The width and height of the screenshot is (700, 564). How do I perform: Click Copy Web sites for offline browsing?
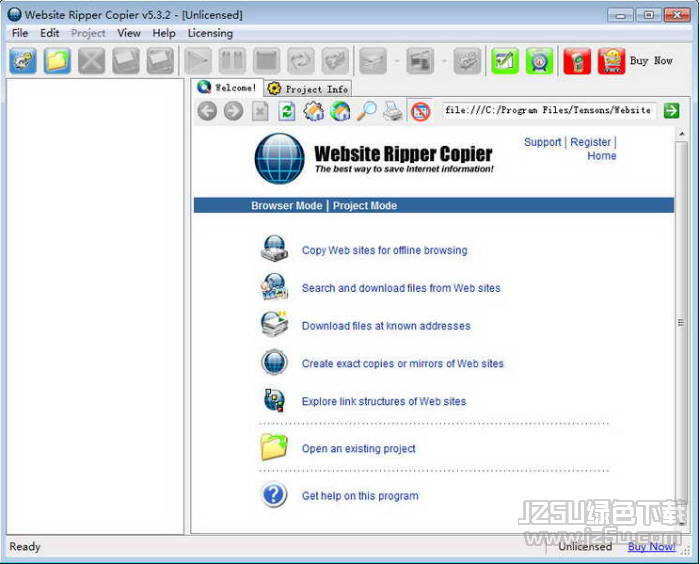(x=384, y=250)
